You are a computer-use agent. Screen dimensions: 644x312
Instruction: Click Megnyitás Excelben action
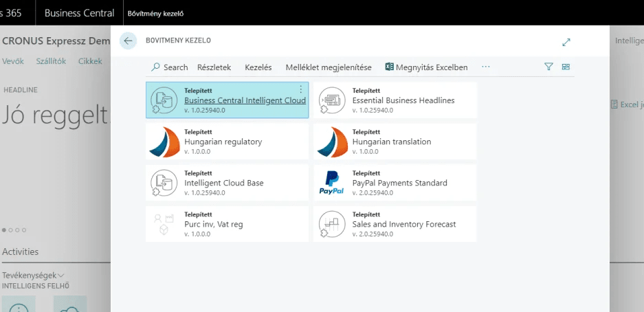(x=426, y=67)
